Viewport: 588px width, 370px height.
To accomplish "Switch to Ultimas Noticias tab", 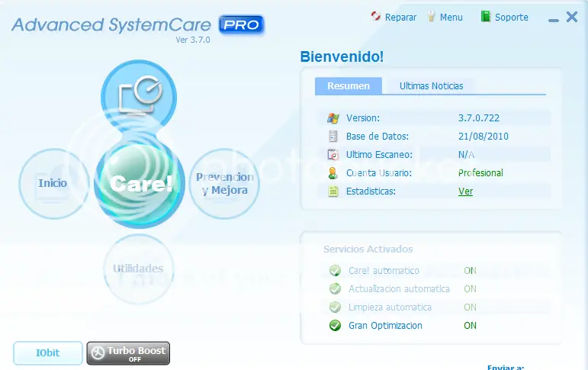I will pos(431,86).
